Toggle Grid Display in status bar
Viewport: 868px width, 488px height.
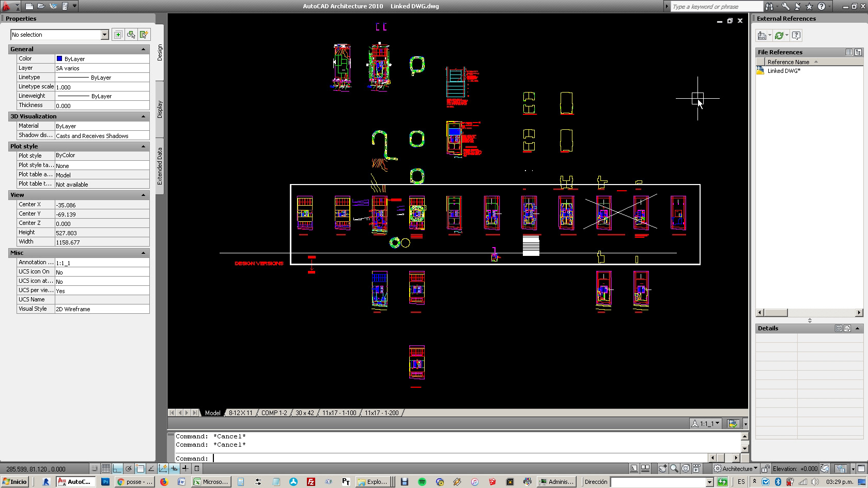tap(106, 469)
